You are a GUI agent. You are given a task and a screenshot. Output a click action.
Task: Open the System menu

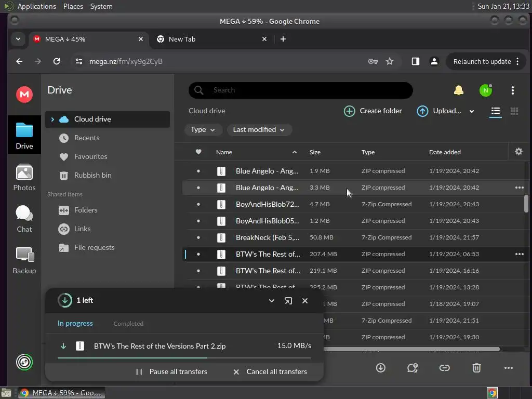[x=101, y=6]
